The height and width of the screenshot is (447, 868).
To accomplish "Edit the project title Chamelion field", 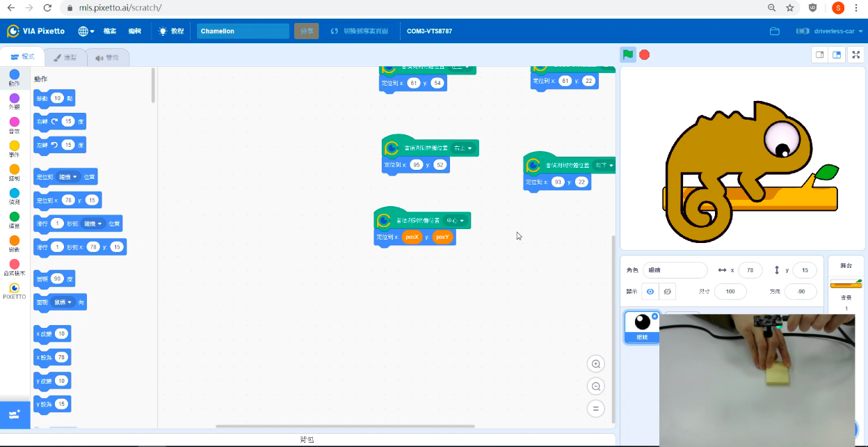I will (243, 31).
